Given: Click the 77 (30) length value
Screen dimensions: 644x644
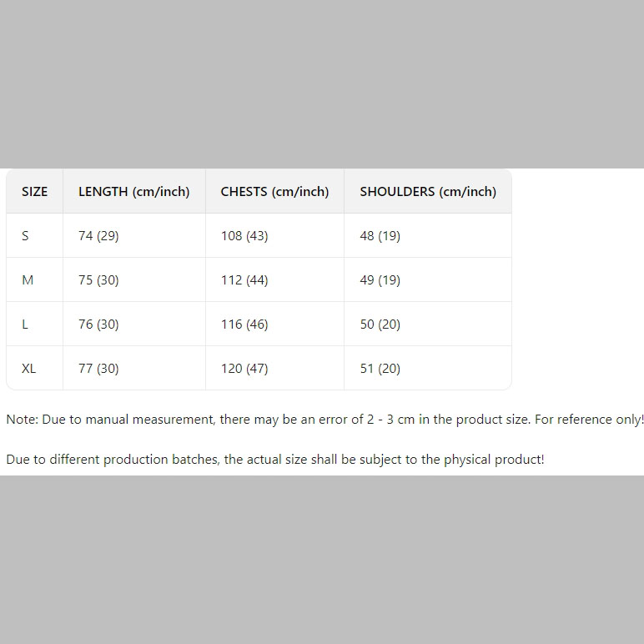Looking at the screenshot, I should point(98,369).
